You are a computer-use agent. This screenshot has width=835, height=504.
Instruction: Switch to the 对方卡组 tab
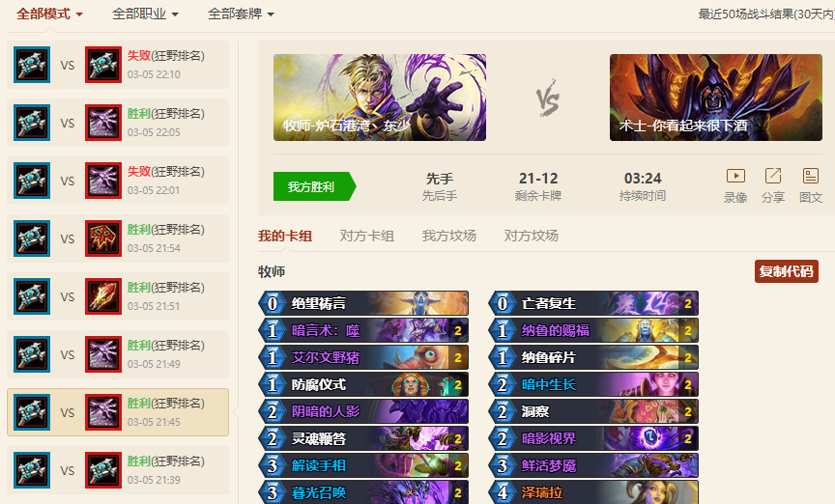367,236
